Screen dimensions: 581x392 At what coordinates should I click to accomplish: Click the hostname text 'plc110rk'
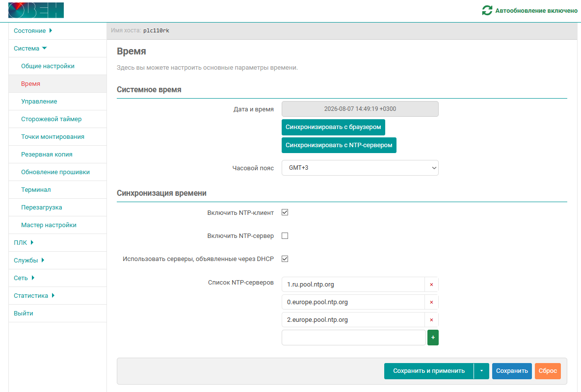tap(157, 31)
